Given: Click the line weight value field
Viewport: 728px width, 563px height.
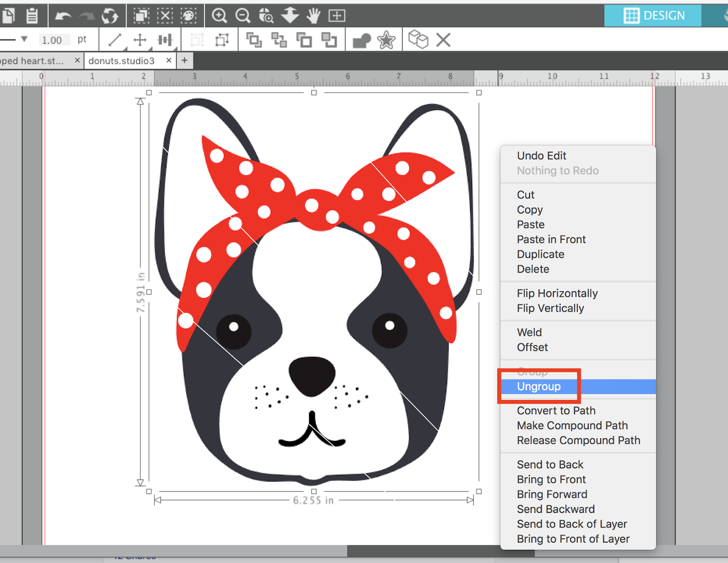Looking at the screenshot, I should [x=54, y=40].
